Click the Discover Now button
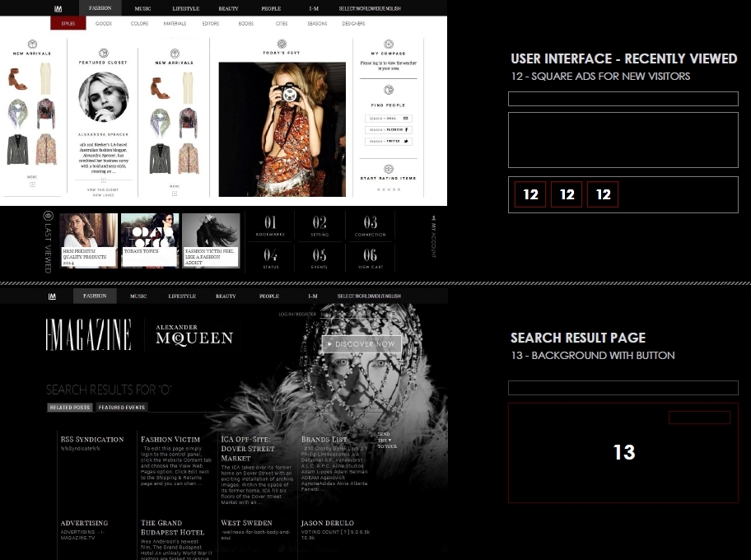Image resolution: width=751 pixels, height=560 pixels. [362, 344]
